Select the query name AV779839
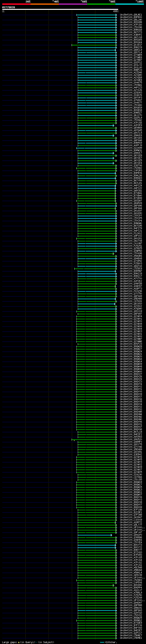This screenshot has width=146, height=644. (8, 7)
